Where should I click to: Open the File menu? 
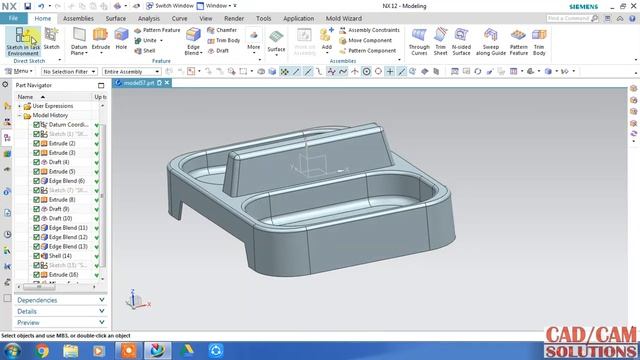[13, 18]
